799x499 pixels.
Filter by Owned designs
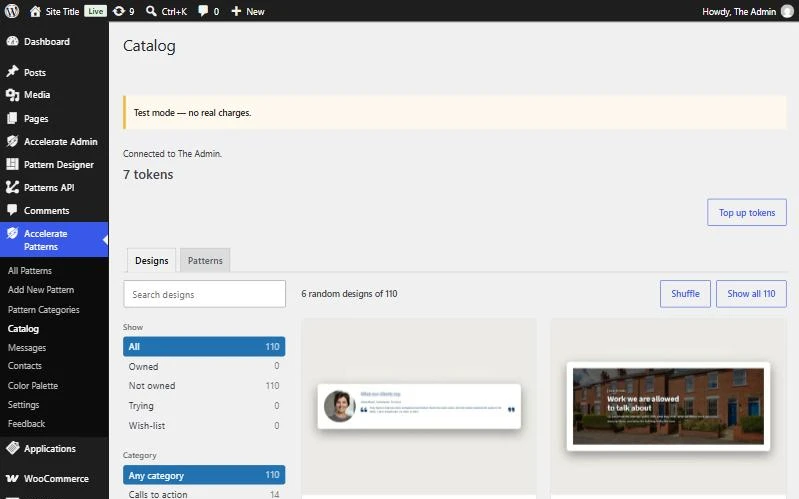click(x=204, y=366)
